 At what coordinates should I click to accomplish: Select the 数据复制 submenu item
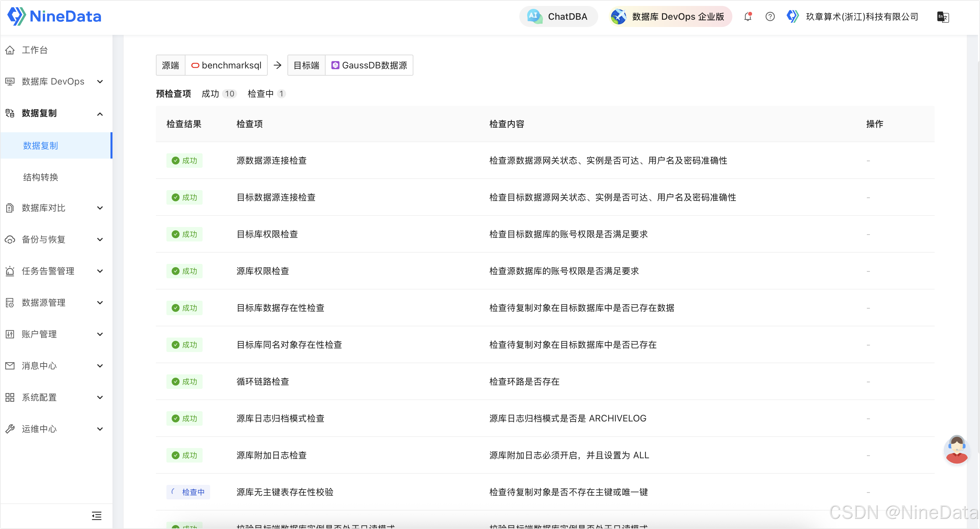(x=41, y=145)
